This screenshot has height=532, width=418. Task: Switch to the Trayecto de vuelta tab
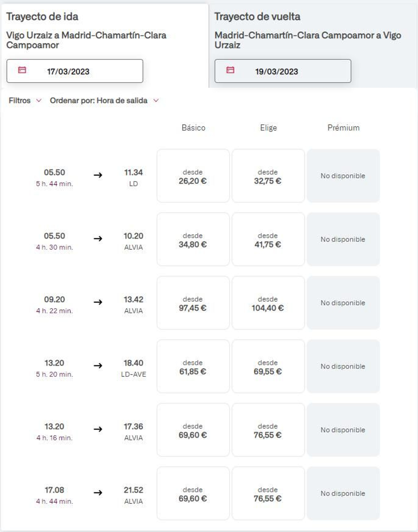click(x=257, y=17)
